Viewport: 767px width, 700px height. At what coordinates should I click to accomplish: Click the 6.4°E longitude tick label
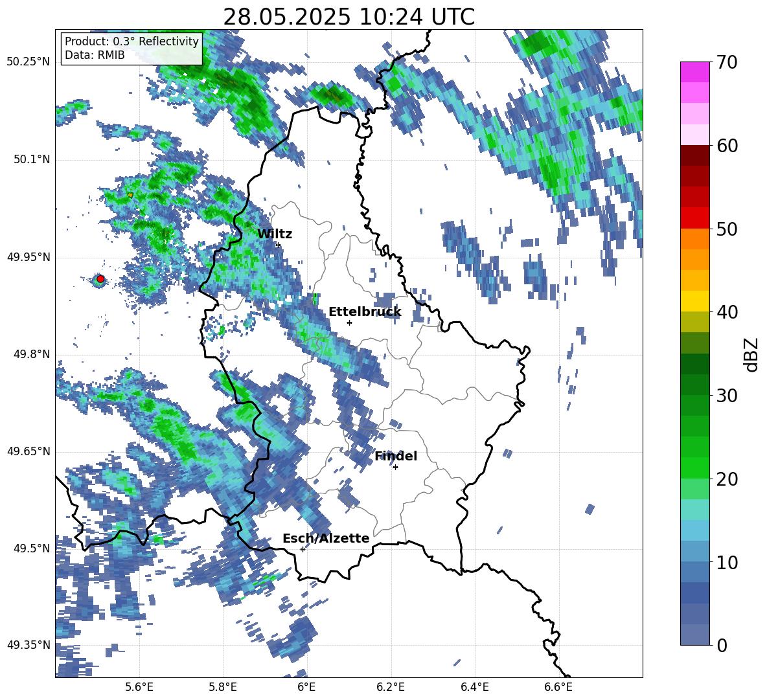click(475, 688)
